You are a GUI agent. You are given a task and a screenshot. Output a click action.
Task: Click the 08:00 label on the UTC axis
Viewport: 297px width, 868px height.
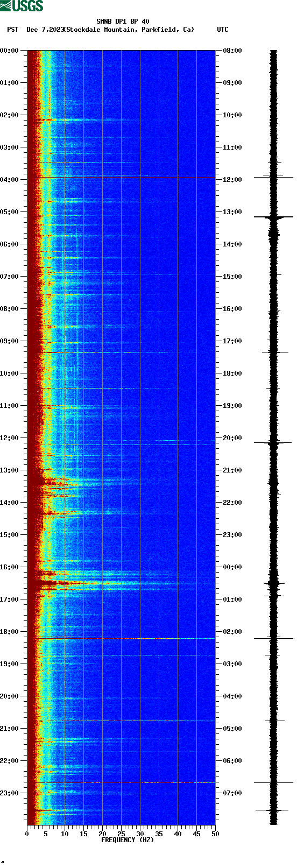point(232,51)
